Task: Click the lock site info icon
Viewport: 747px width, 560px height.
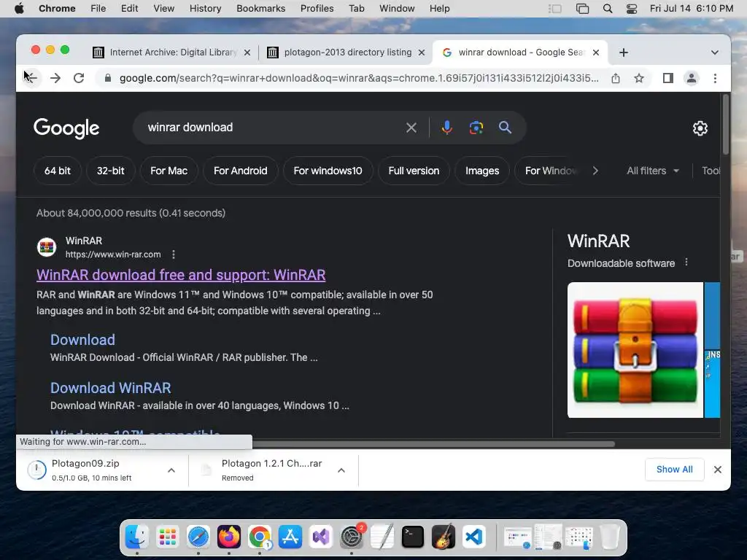Action: tap(108, 78)
